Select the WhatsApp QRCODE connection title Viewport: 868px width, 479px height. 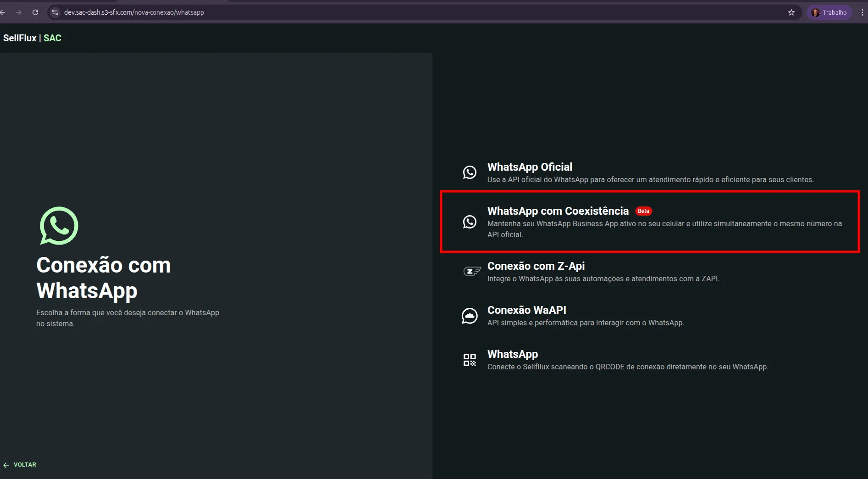coord(512,354)
